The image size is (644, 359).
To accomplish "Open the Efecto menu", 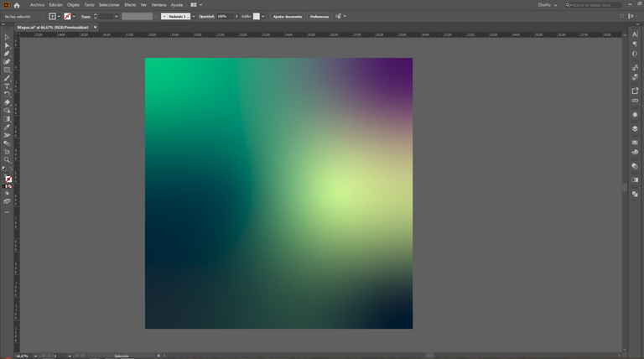I will [x=130, y=5].
